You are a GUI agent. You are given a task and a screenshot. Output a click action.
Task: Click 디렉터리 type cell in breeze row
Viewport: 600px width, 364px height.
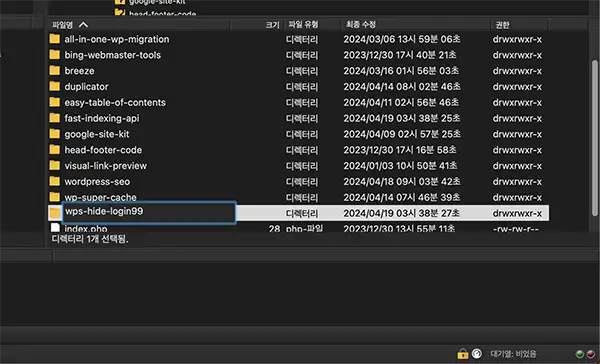point(302,71)
